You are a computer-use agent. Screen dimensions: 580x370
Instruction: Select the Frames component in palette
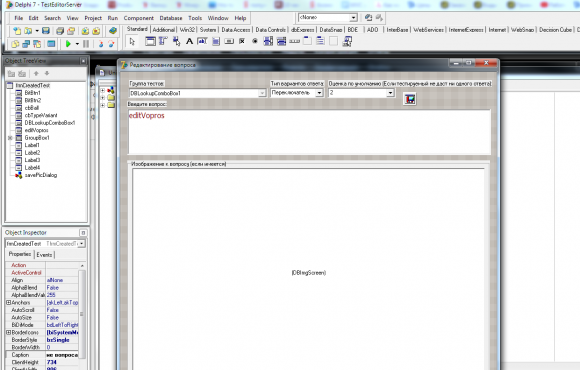click(150, 41)
